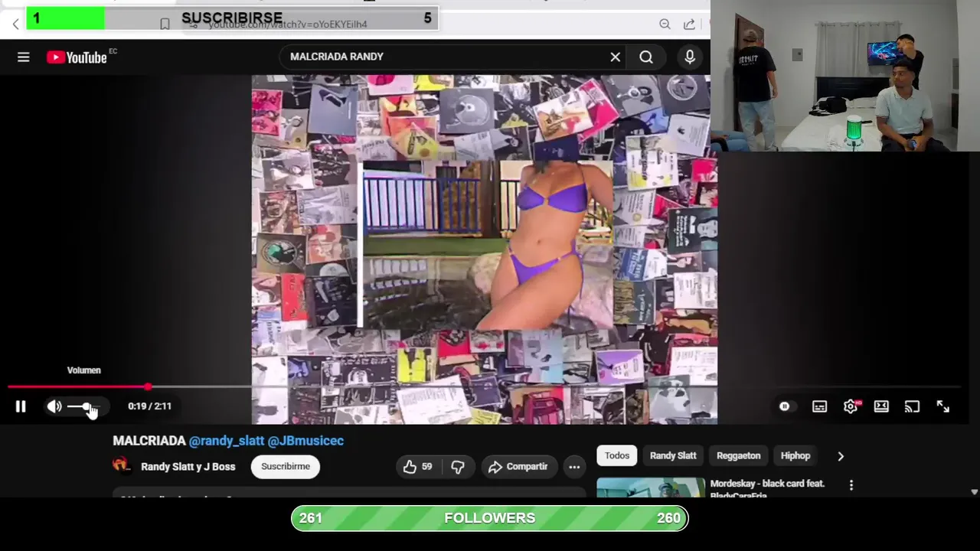Select the Randy Slatt filter chip
980x551 pixels.
click(x=673, y=455)
